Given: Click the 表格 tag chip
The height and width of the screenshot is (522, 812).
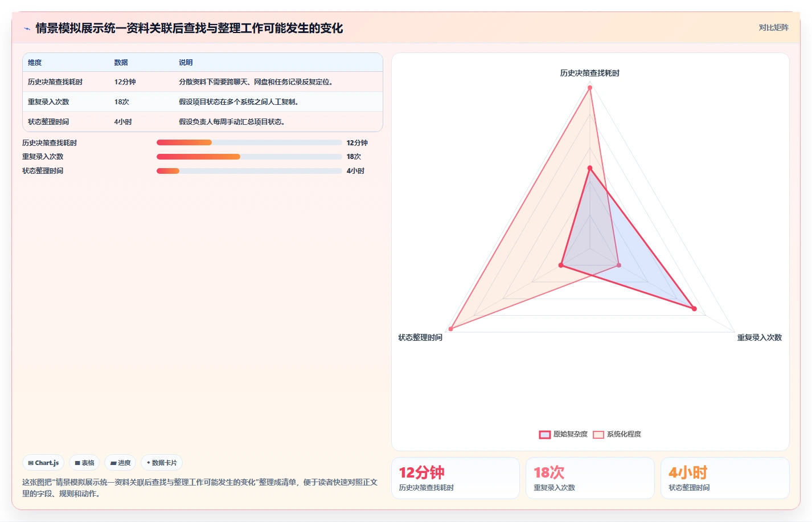Looking at the screenshot, I should (84, 463).
